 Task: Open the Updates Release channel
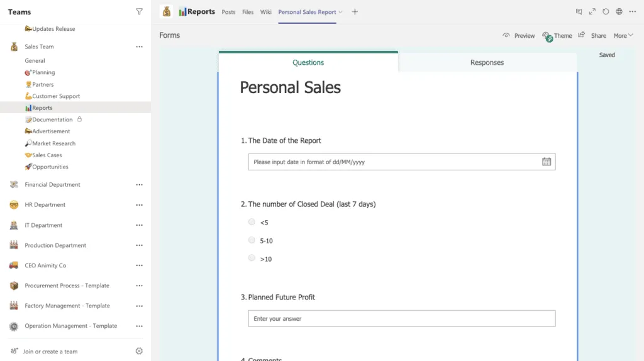[x=50, y=29]
